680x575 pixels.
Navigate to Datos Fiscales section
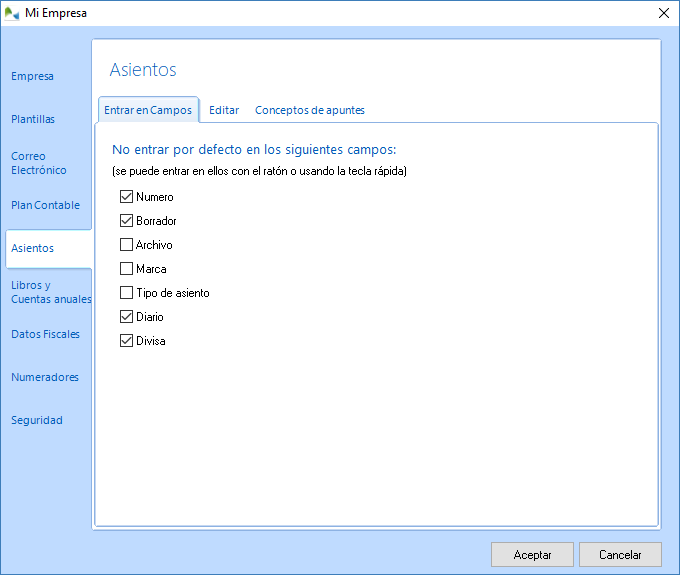45,334
